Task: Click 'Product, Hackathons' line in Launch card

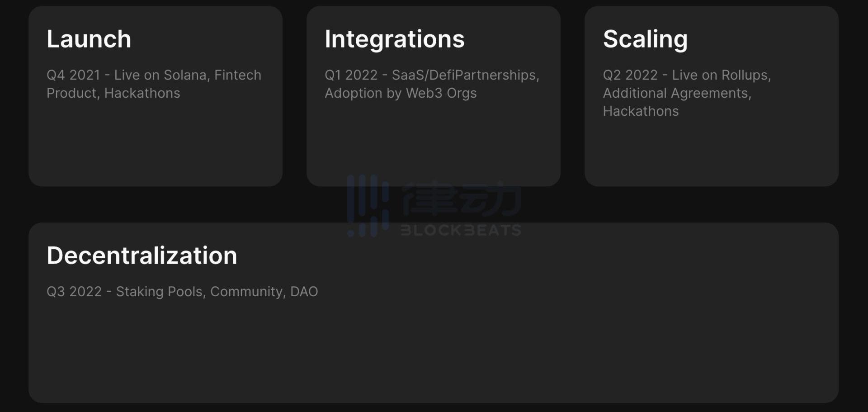Action: pyautogui.click(x=113, y=93)
